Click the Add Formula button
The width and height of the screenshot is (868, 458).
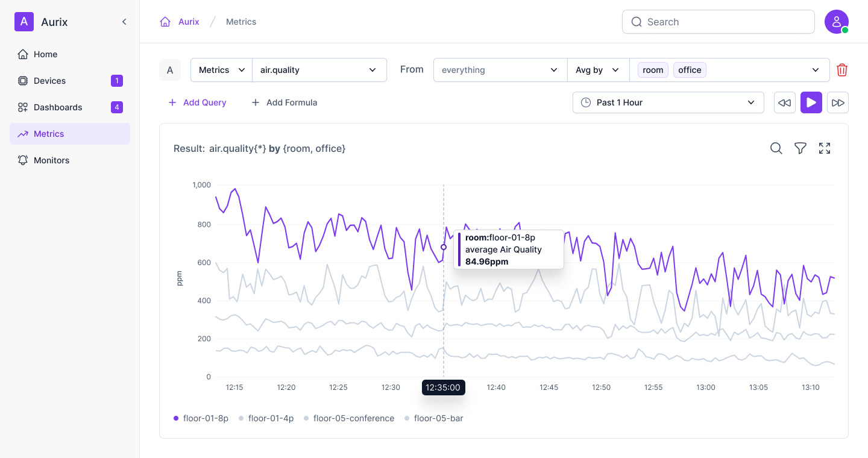point(284,102)
